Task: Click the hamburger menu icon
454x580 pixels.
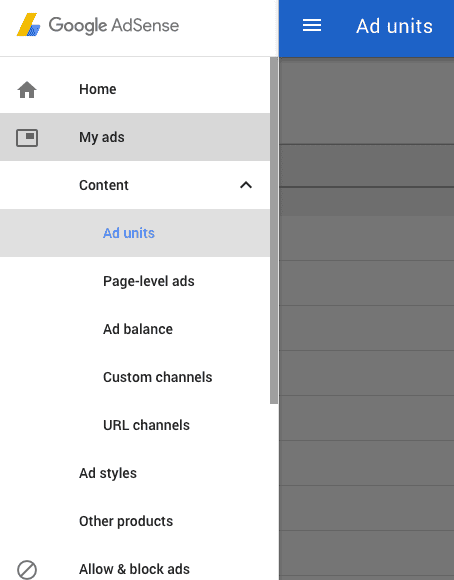Action: tap(312, 26)
